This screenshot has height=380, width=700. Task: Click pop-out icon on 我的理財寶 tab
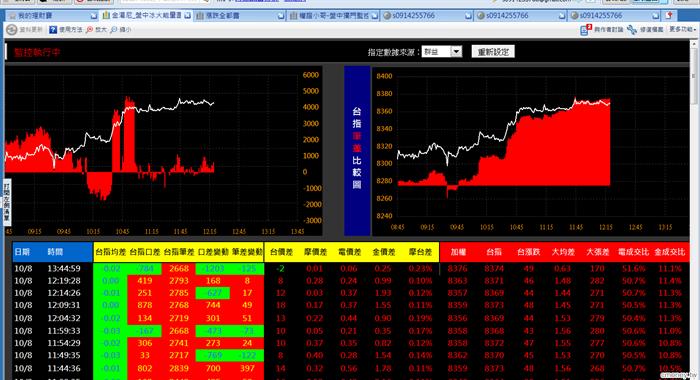(93, 16)
